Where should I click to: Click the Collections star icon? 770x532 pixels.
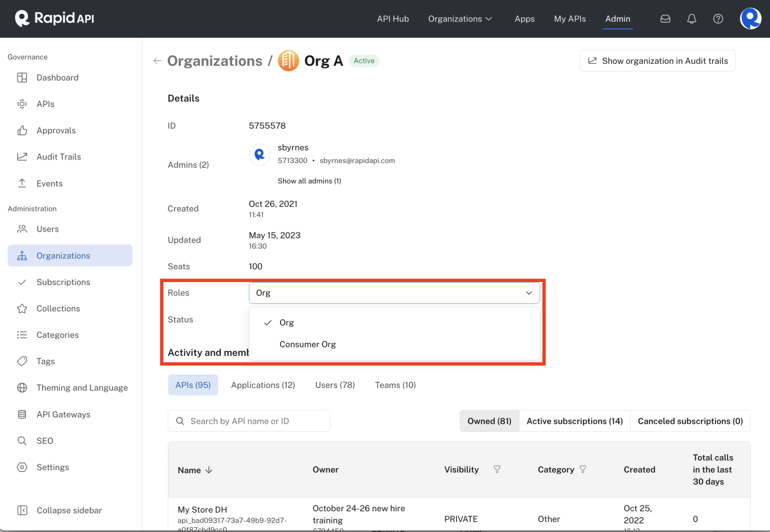click(22, 309)
